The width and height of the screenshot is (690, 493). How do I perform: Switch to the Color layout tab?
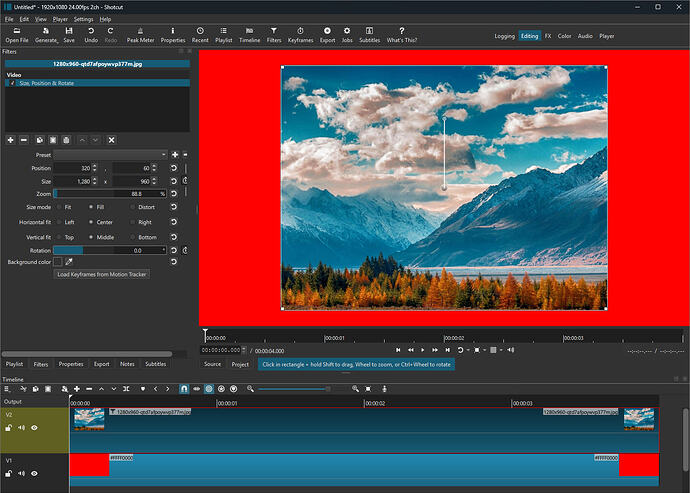click(x=565, y=36)
